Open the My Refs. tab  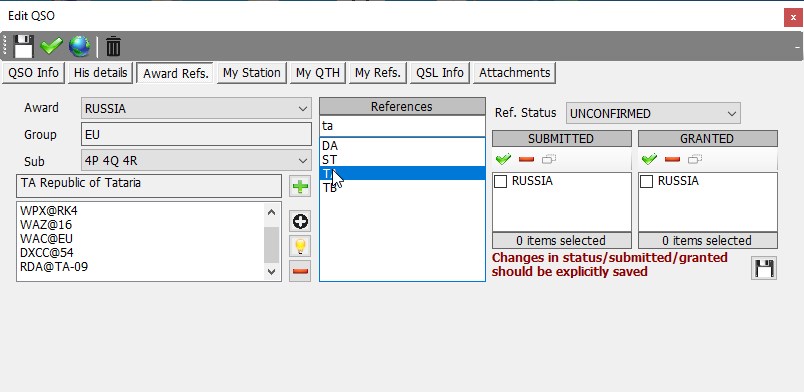[378, 73]
